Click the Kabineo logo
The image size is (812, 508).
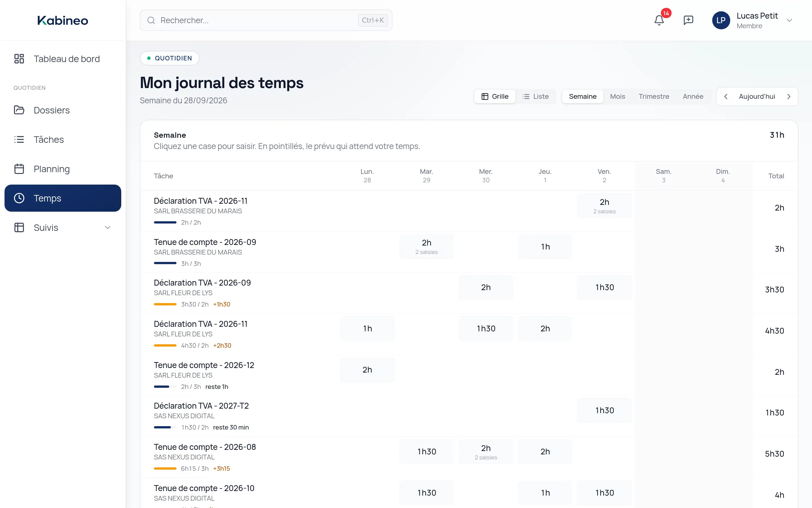63,20
